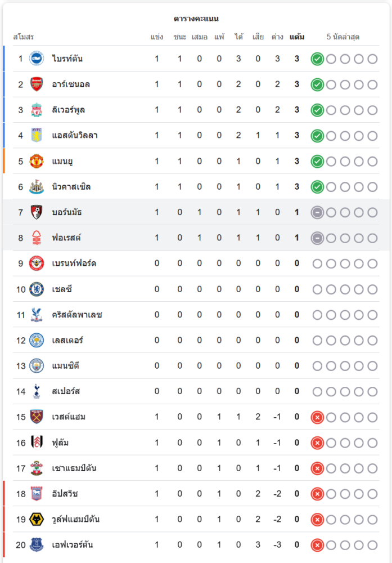Click West Ham's red loss indicator
Image resolution: width=392 pixels, height=563 pixels.
coord(317,417)
